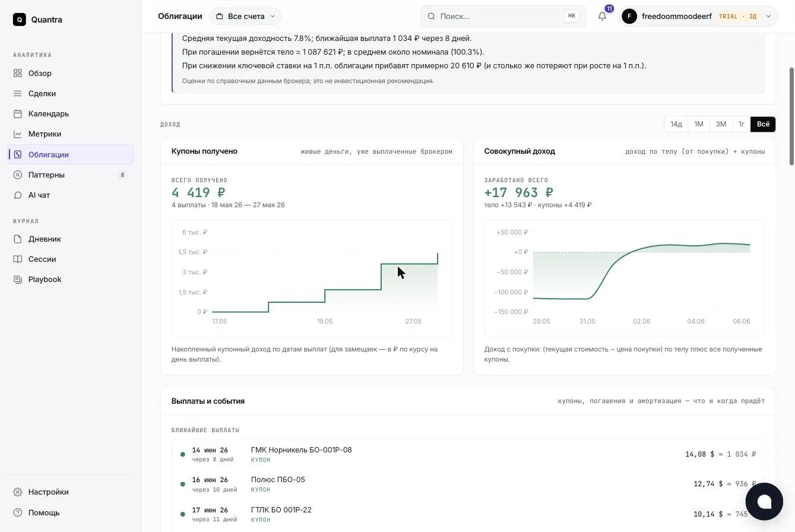Click the +17 963 ₽ total income value
Image resolution: width=795 pixels, height=532 pixels.
[x=519, y=192]
